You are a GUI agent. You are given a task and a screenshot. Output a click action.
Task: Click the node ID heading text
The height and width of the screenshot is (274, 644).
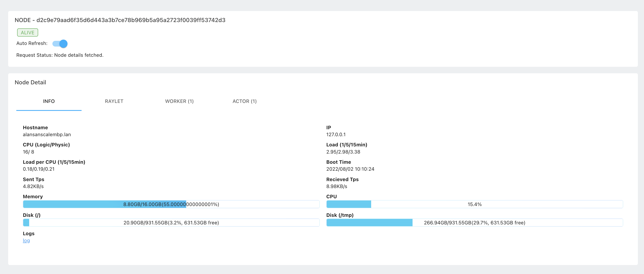[x=120, y=20]
